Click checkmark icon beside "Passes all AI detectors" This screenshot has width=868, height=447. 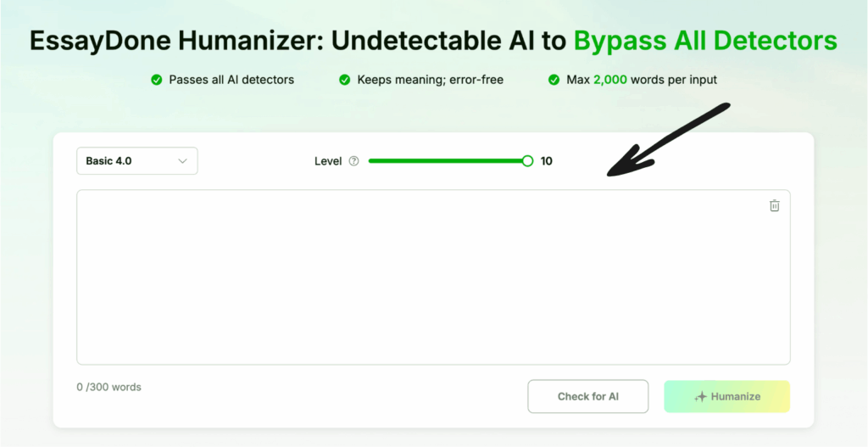156,80
